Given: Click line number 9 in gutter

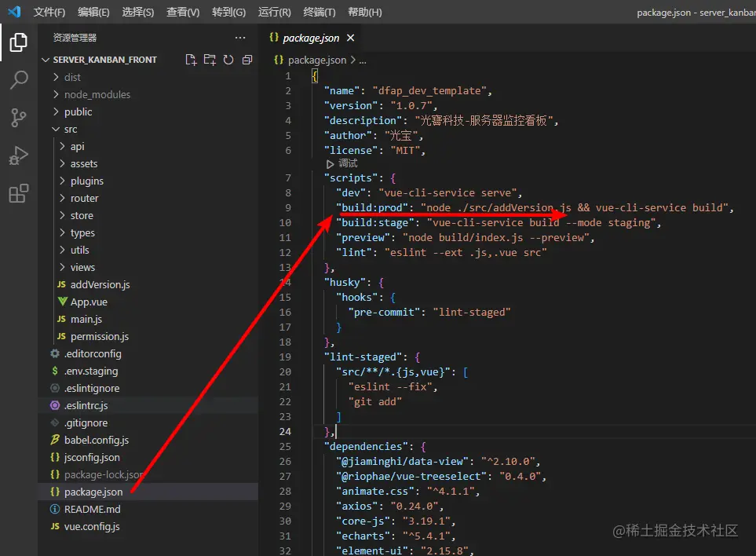Looking at the screenshot, I should (288, 207).
